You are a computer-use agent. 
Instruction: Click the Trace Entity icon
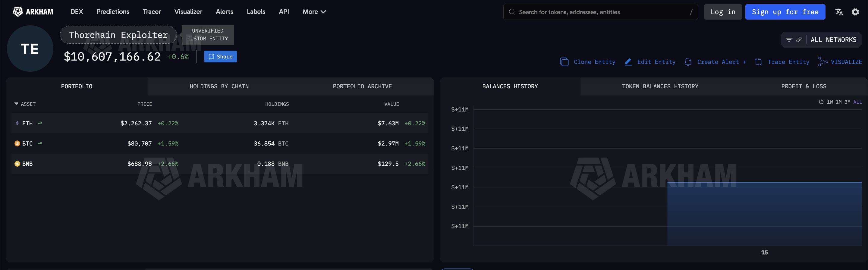pyautogui.click(x=759, y=62)
